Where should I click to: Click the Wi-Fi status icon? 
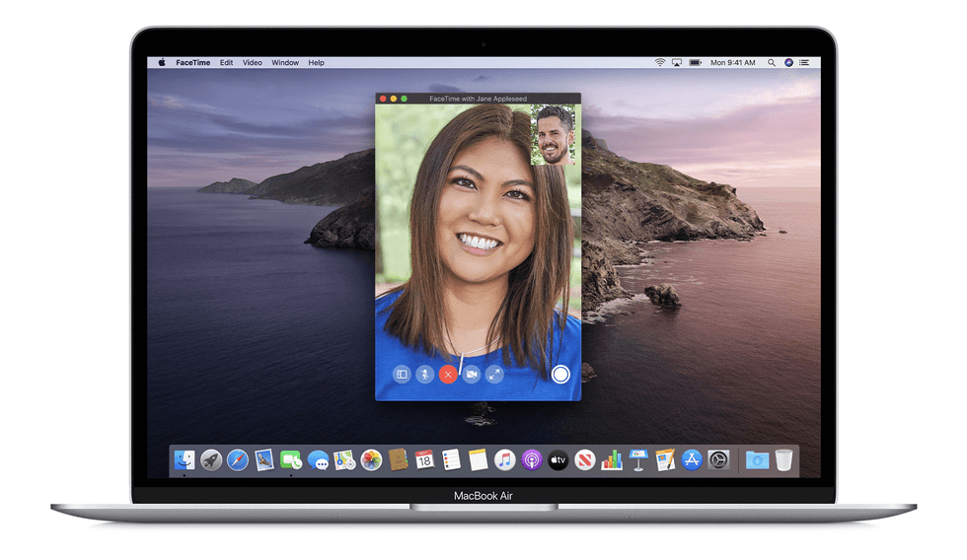click(660, 62)
